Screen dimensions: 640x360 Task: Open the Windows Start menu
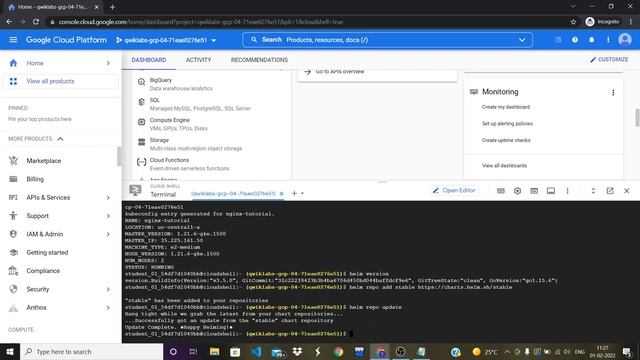pos(10,351)
